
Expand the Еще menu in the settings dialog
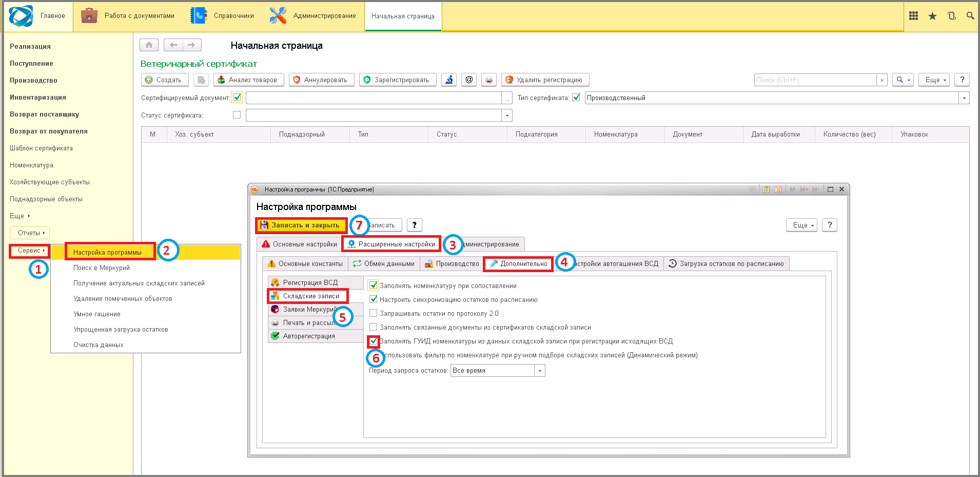click(801, 225)
